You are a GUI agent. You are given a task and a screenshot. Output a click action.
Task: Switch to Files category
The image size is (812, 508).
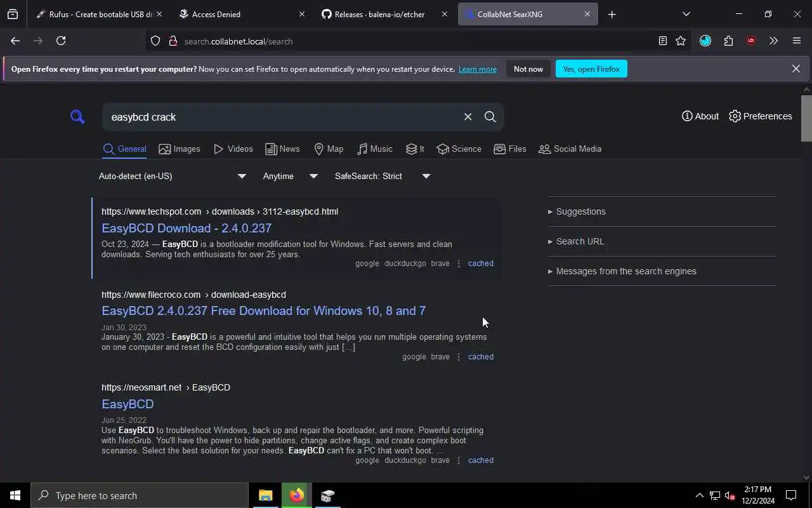510,149
